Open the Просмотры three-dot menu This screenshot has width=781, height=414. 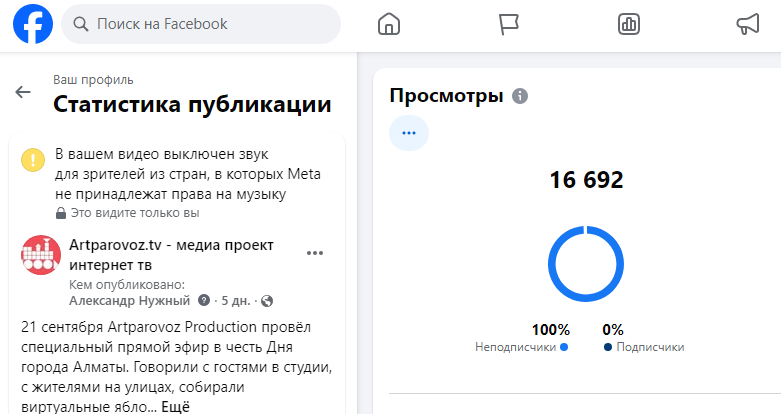[x=408, y=132]
